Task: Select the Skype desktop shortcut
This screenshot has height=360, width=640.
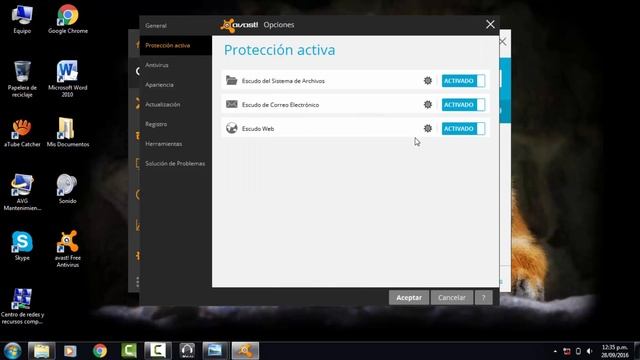Action: [22, 246]
